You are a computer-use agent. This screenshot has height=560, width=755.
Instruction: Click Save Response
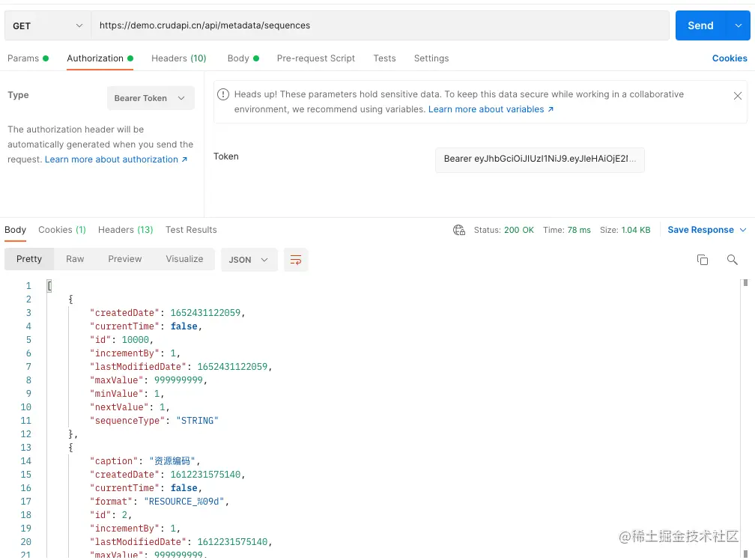click(700, 230)
